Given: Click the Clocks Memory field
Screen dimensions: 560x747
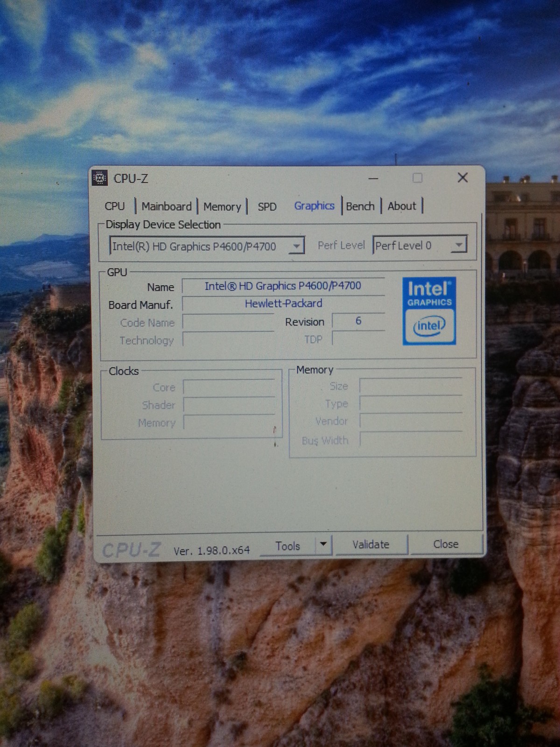Looking at the screenshot, I should pos(229,422).
